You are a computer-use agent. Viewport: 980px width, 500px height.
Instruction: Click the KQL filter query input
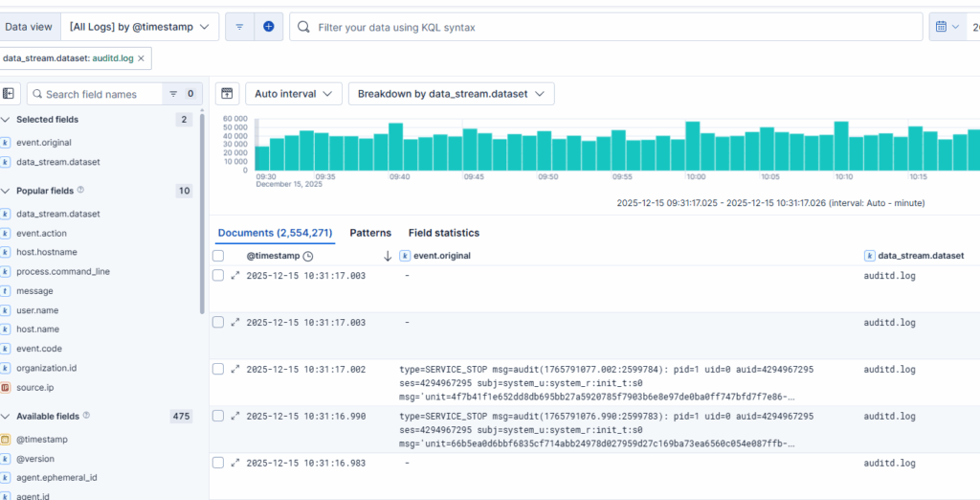click(x=612, y=27)
